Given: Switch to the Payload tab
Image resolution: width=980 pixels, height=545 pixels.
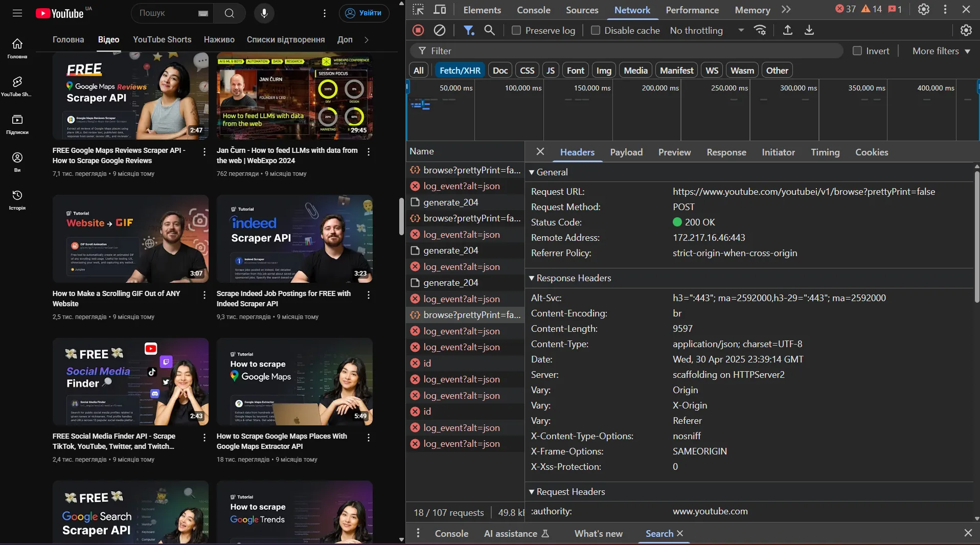Looking at the screenshot, I should click(x=626, y=152).
